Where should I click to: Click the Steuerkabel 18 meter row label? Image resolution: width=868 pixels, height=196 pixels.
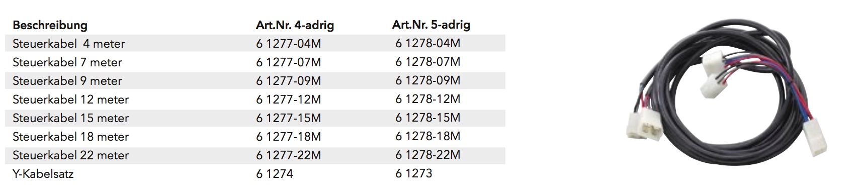pos(71,137)
